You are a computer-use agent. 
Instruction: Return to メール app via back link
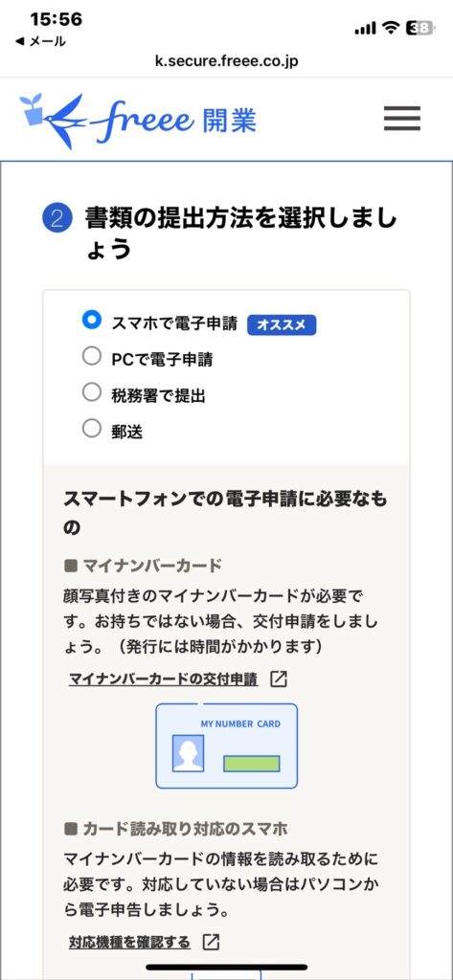(x=40, y=42)
